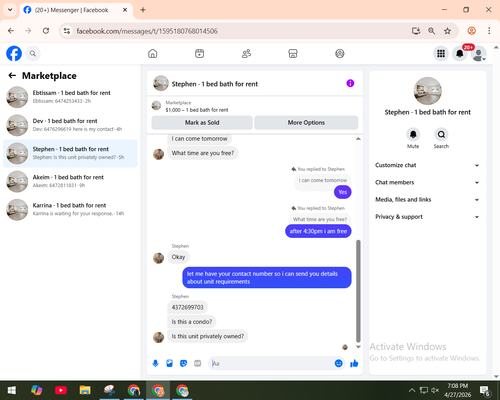Expand the Chat members section
This screenshot has height=400, width=500.
point(427,182)
